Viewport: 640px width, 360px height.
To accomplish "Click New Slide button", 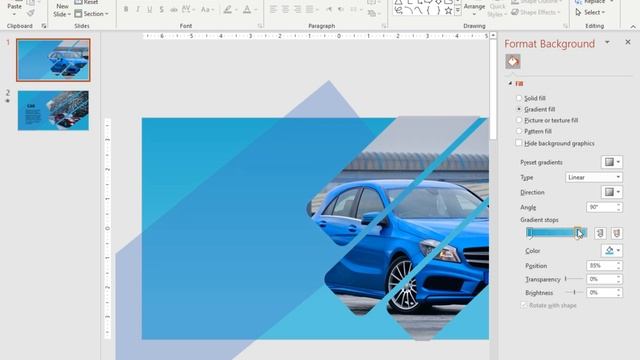I will click(x=62, y=10).
